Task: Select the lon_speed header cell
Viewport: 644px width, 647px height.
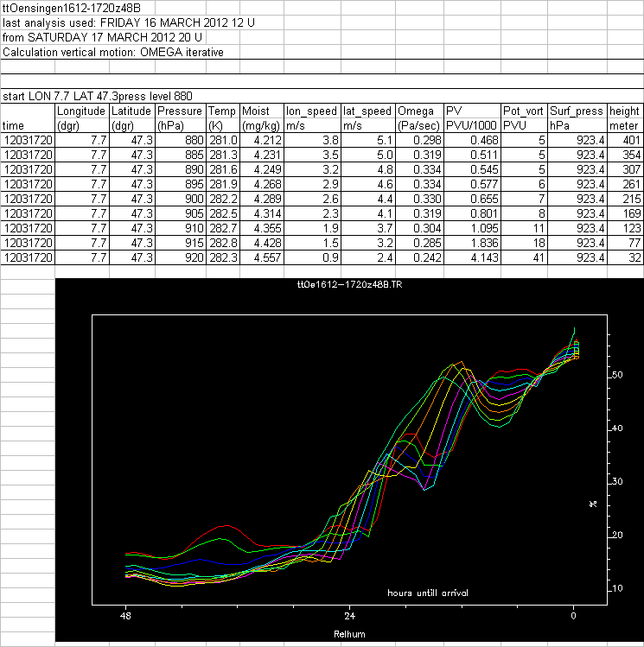Action: (x=312, y=111)
